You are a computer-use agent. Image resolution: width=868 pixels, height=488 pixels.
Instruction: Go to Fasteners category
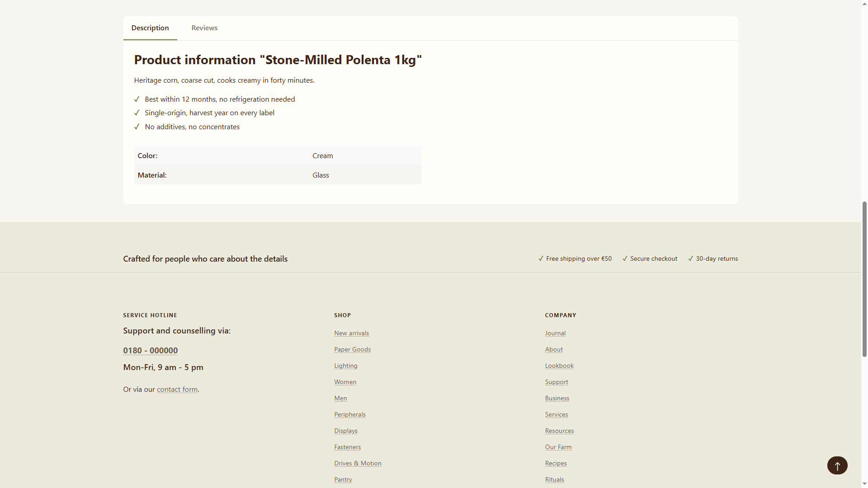point(347,447)
